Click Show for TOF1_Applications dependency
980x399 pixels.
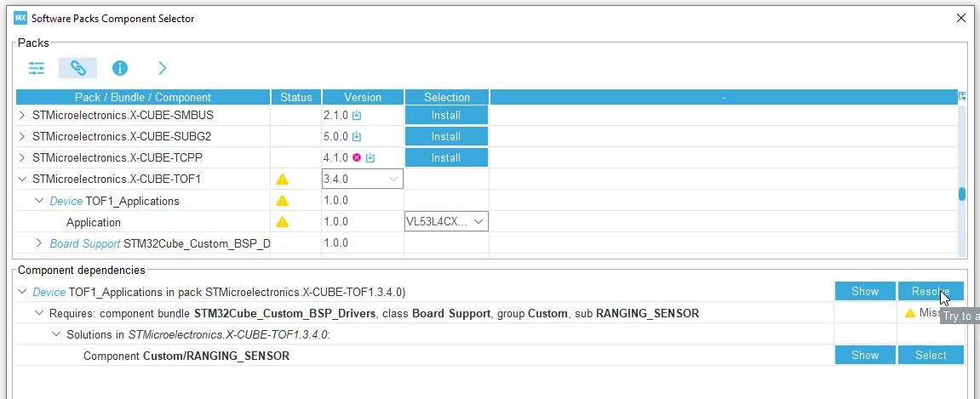pos(865,292)
